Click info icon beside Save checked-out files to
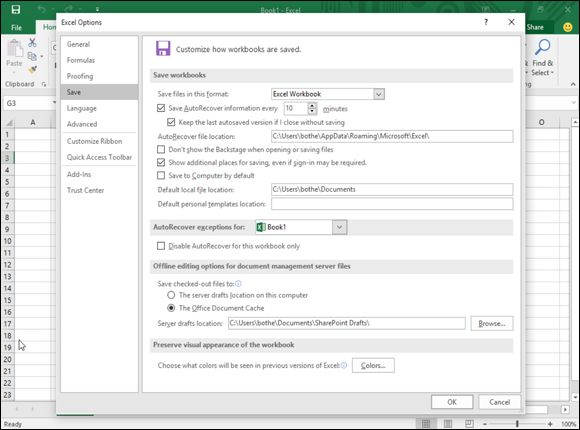This screenshot has height=430, width=580. click(238, 284)
